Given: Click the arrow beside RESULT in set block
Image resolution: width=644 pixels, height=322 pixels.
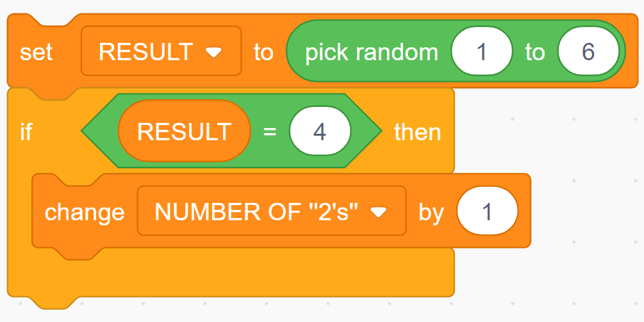Looking at the screenshot, I should click(213, 52).
